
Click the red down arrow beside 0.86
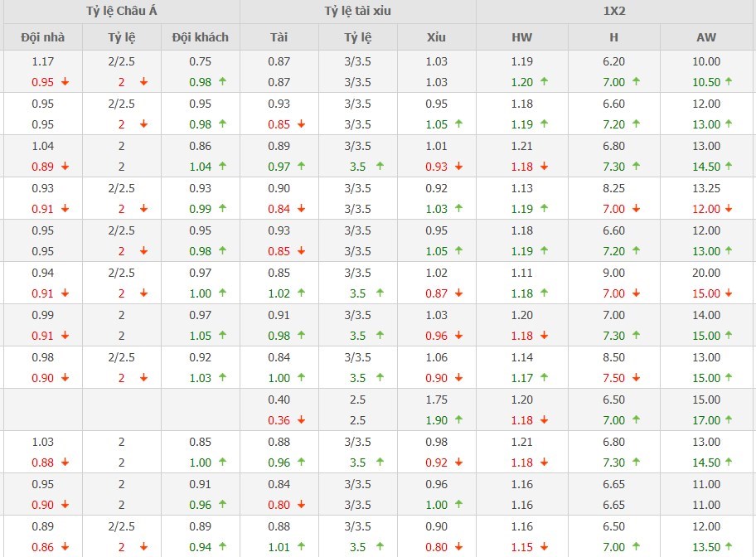pos(65,546)
